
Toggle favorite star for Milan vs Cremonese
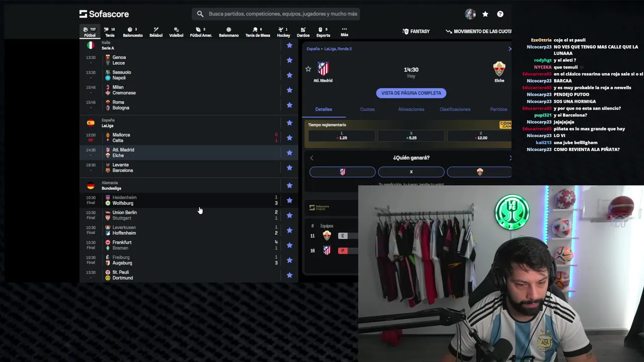[289, 90]
